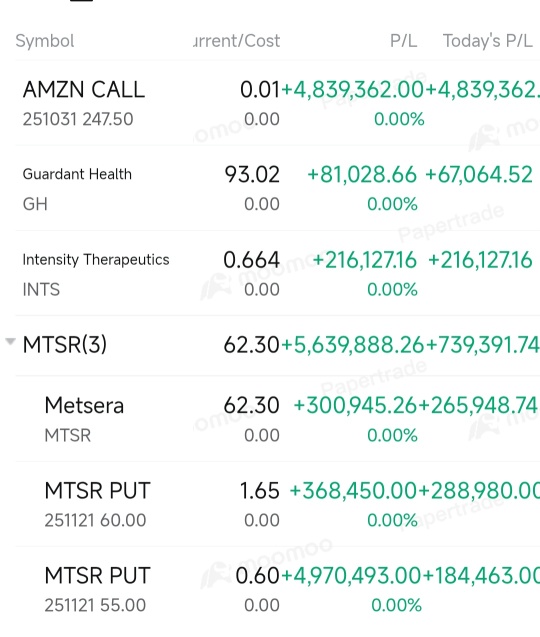This screenshot has height=637, width=540.
Task: Tap Guardant Health today's P/L +67,064.52
Action: (479, 175)
